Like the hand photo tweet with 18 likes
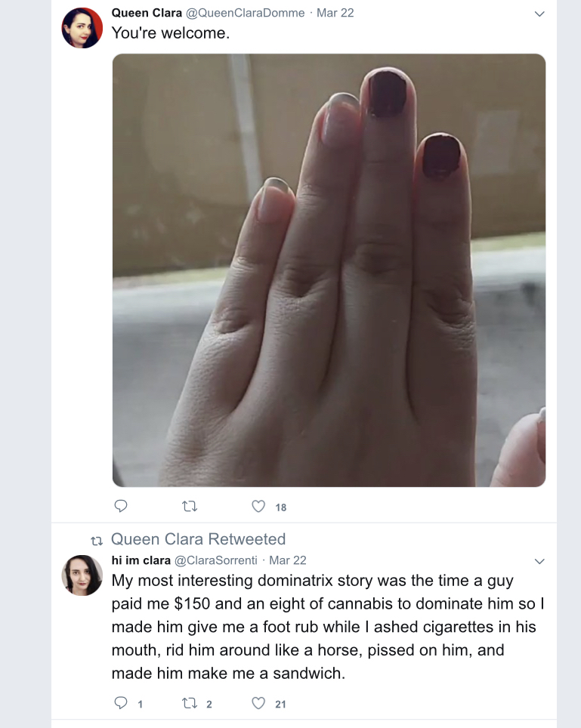Screen dimensions: 581x728 (x=258, y=506)
